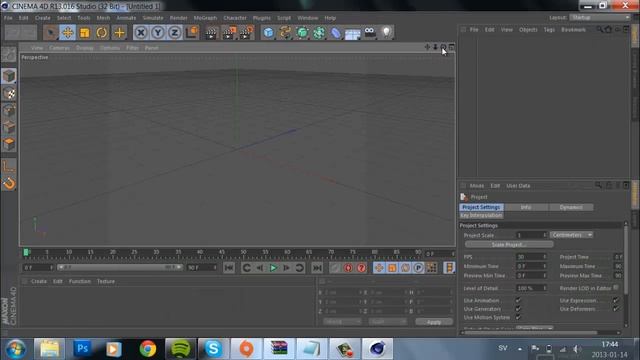Open the Simulate menu
The width and height of the screenshot is (640, 360).
pos(153,18)
